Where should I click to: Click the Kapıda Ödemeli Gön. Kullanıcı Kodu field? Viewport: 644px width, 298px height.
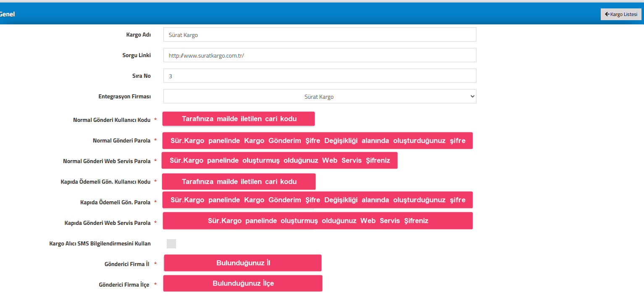[x=238, y=182]
